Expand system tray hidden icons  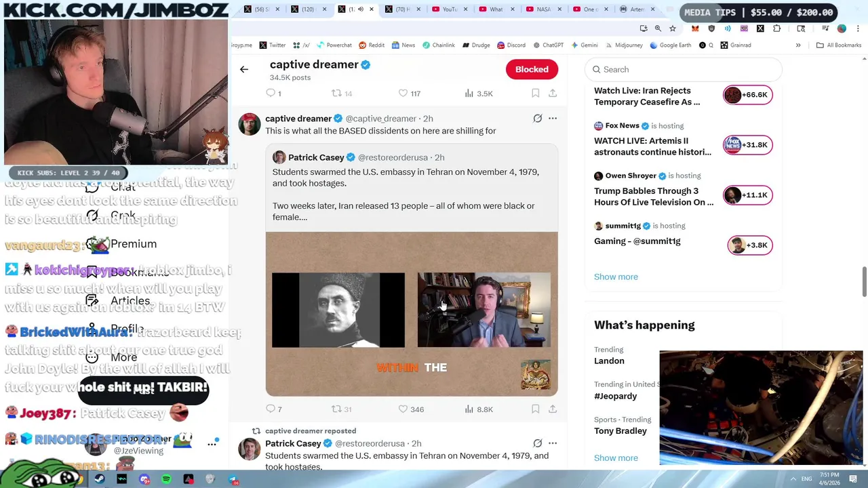click(x=793, y=479)
